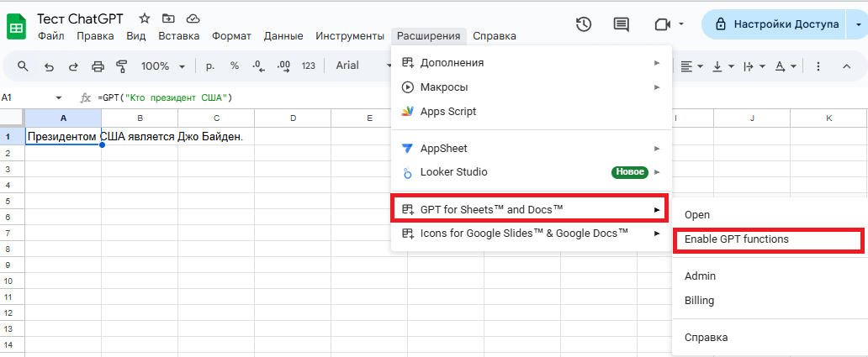Click the select-all corner box

pos(12,118)
